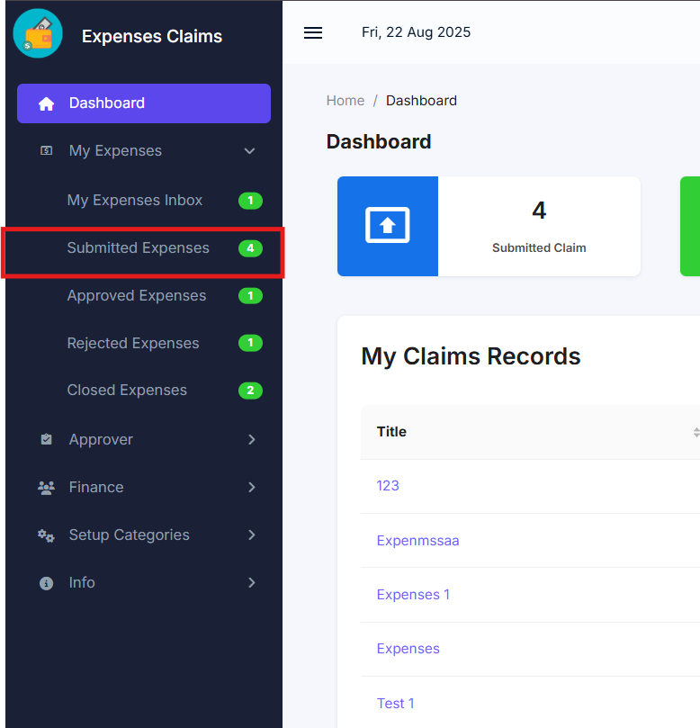
Task: Select the Finance menu label
Action: click(x=96, y=488)
